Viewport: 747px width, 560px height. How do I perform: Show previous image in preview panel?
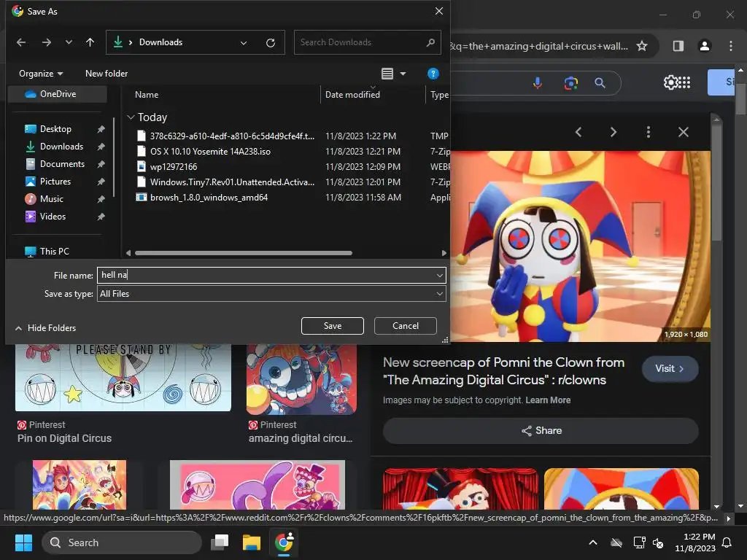(578, 133)
